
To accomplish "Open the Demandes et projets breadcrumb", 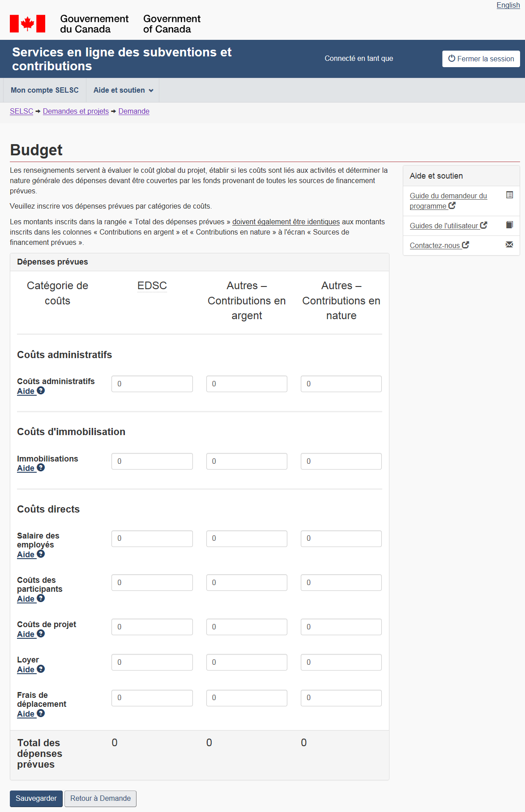I will click(x=76, y=111).
